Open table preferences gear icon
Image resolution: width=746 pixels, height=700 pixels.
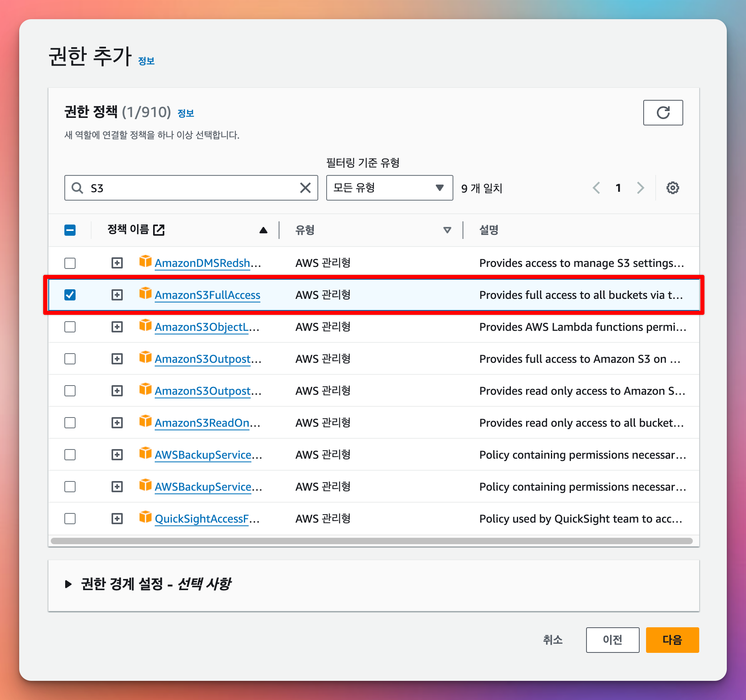pos(672,188)
